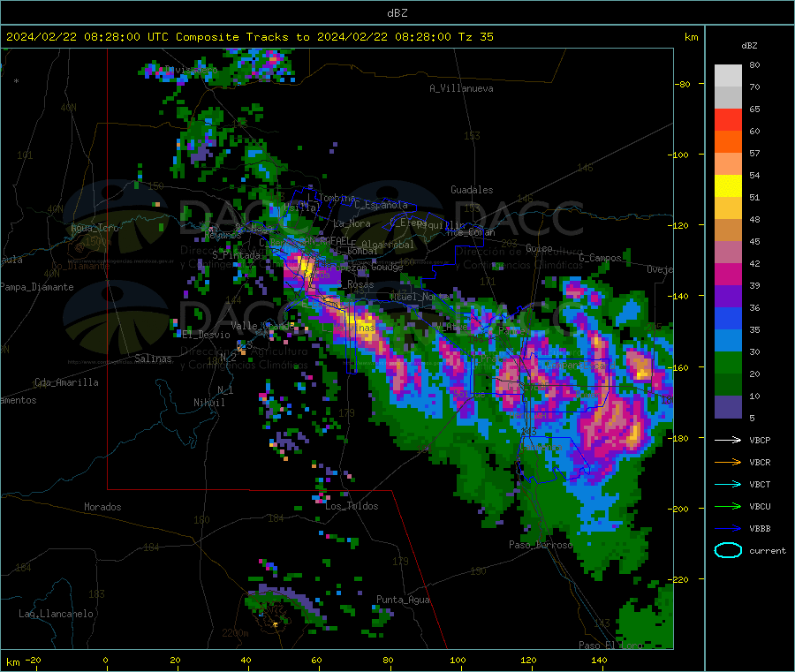Click the Los_Toldos map label

tap(352, 506)
